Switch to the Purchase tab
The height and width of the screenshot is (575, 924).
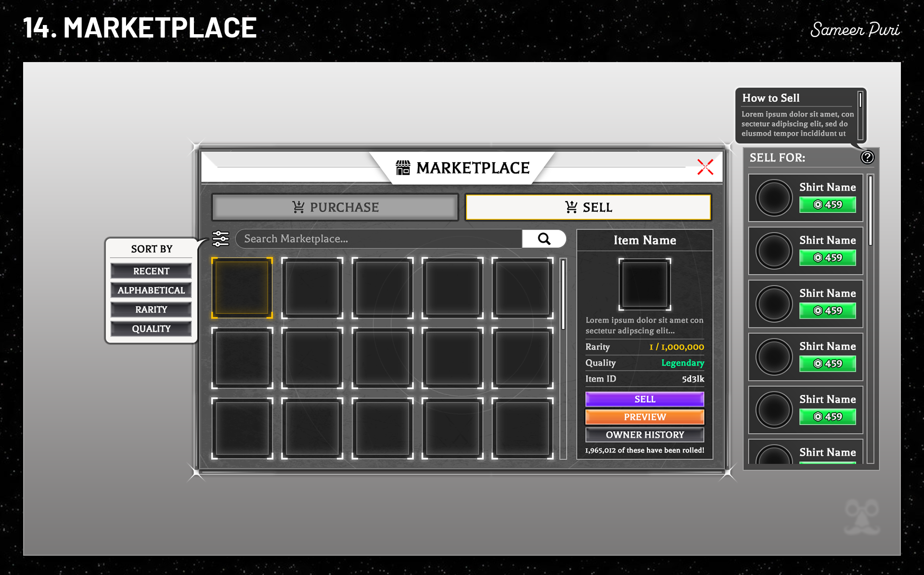[x=335, y=207]
